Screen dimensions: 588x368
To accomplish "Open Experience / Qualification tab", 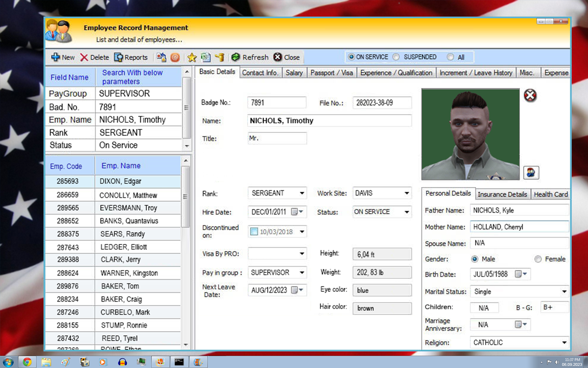I will 396,73.
